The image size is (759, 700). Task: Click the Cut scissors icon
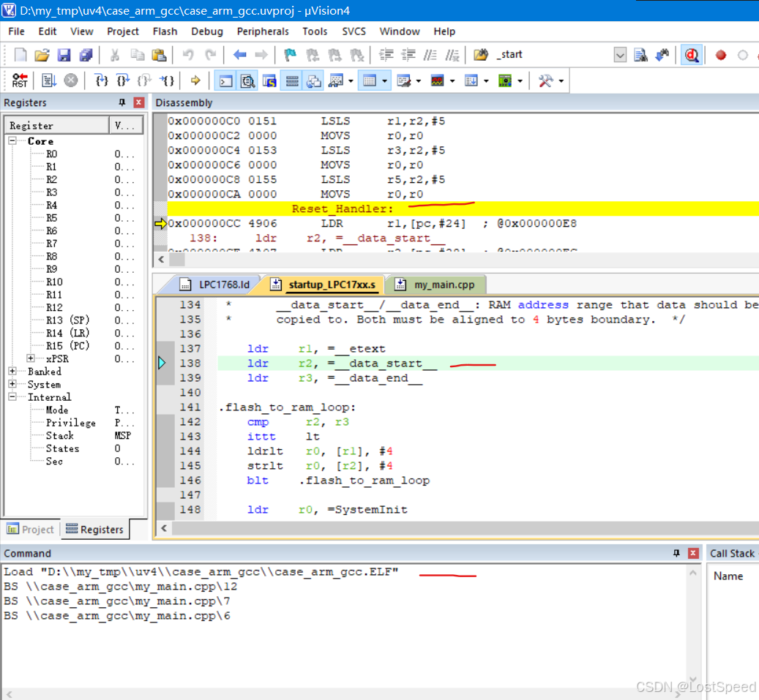tap(115, 55)
